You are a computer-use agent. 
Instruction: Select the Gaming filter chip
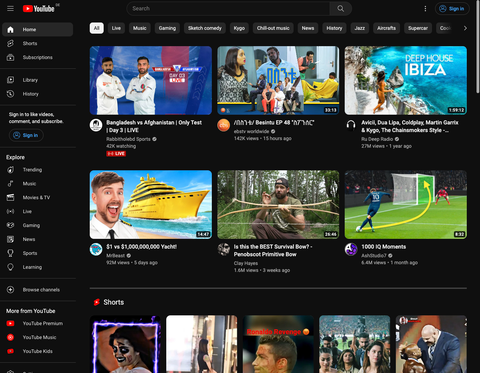pyautogui.click(x=167, y=28)
